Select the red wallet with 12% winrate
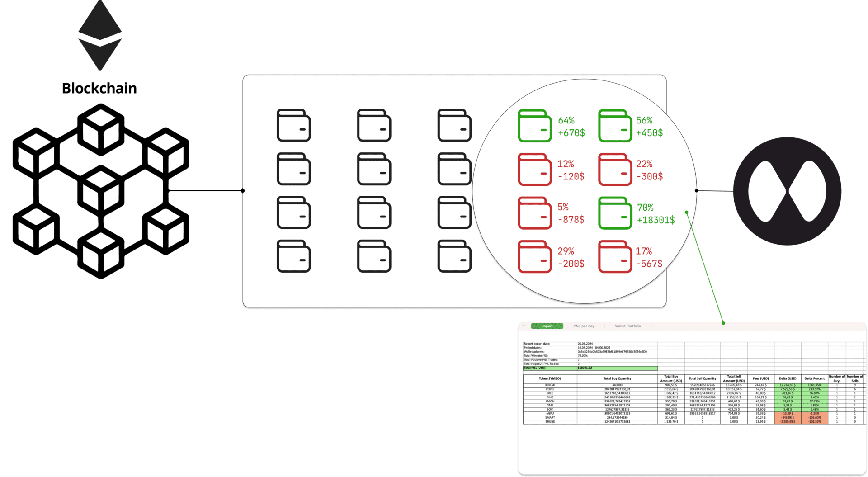 click(x=535, y=170)
